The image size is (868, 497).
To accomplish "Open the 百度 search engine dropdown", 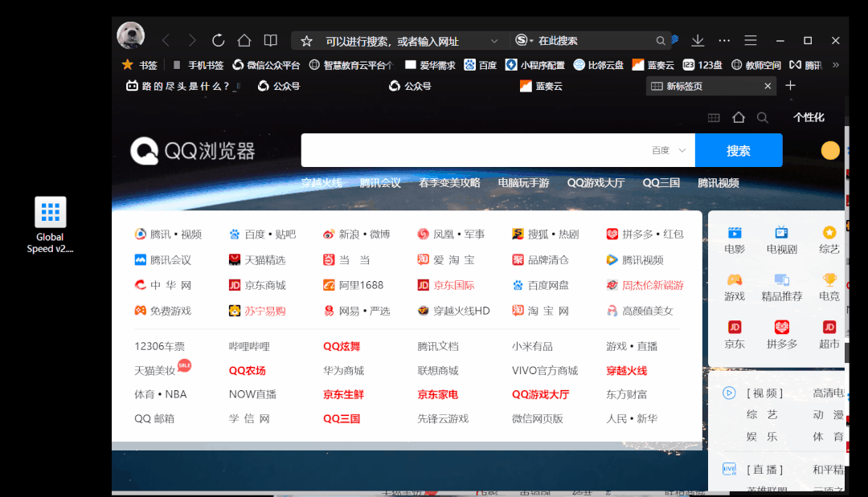I will (x=669, y=150).
